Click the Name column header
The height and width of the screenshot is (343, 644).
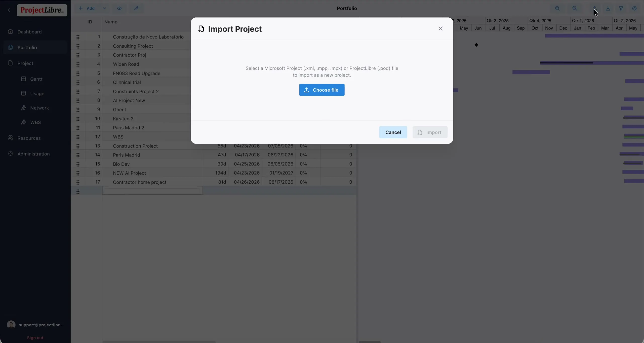(x=111, y=22)
